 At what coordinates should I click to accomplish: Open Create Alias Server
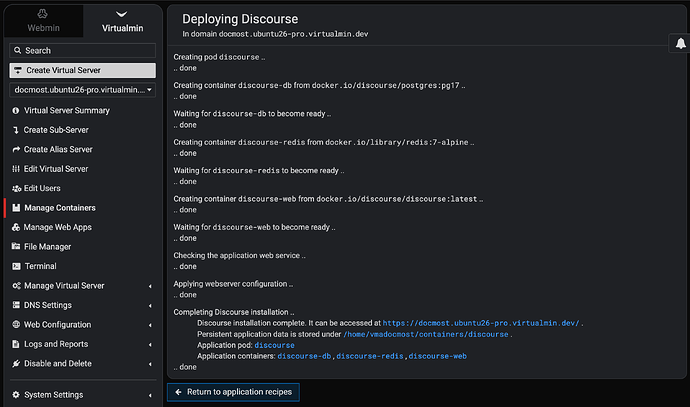(58, 149)
